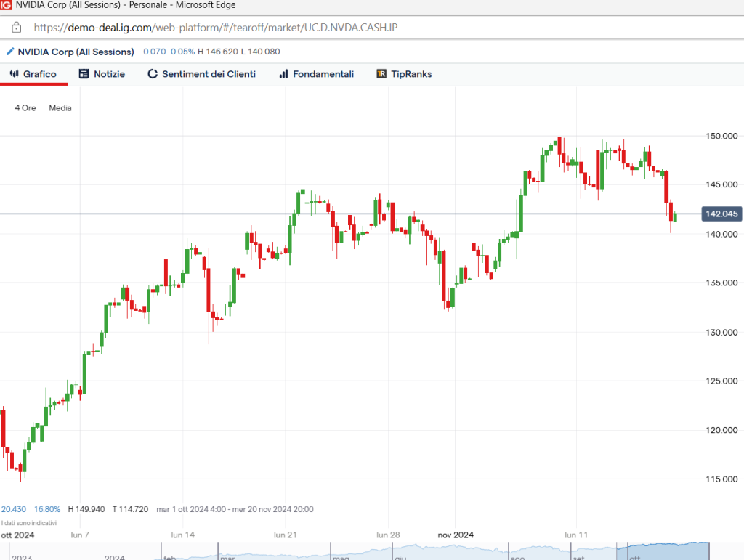
Task: Click the 120.000 price axis label
Action: coord(721,430)
